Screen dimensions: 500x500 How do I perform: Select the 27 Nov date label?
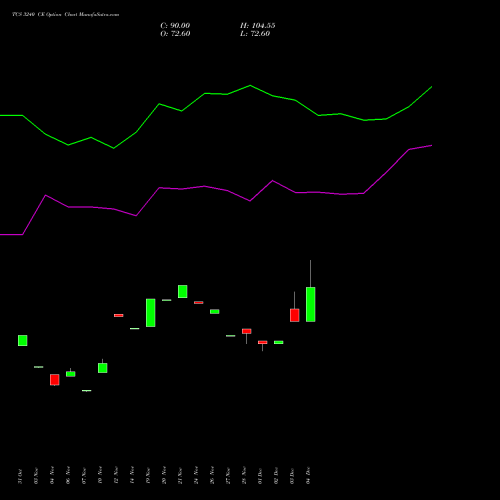[x=228, y=476]
